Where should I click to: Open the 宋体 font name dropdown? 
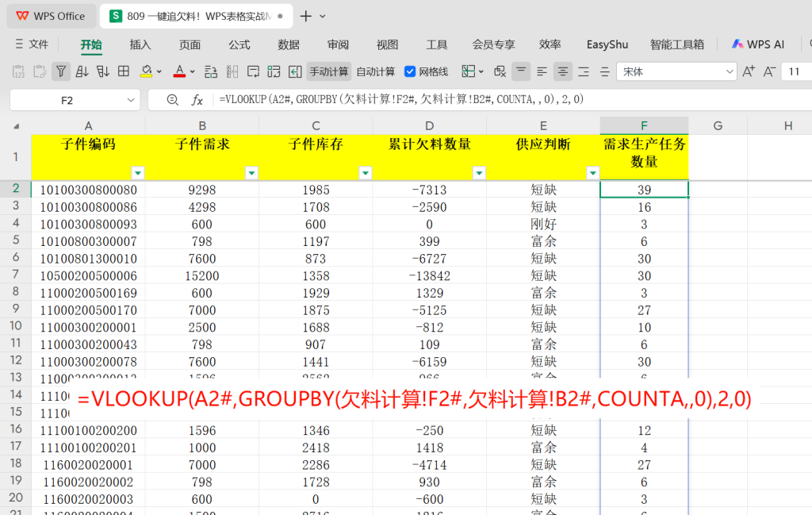click(x=730, y=71)
